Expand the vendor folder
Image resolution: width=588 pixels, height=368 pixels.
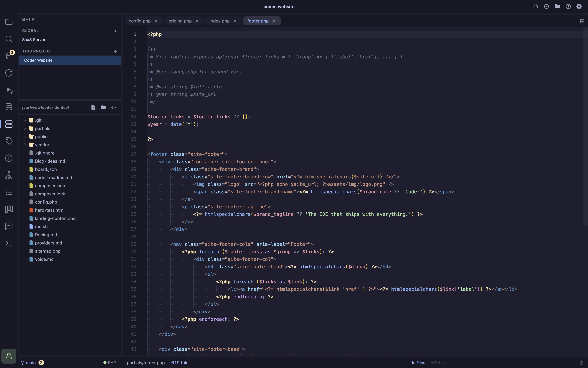click(25, 145)
